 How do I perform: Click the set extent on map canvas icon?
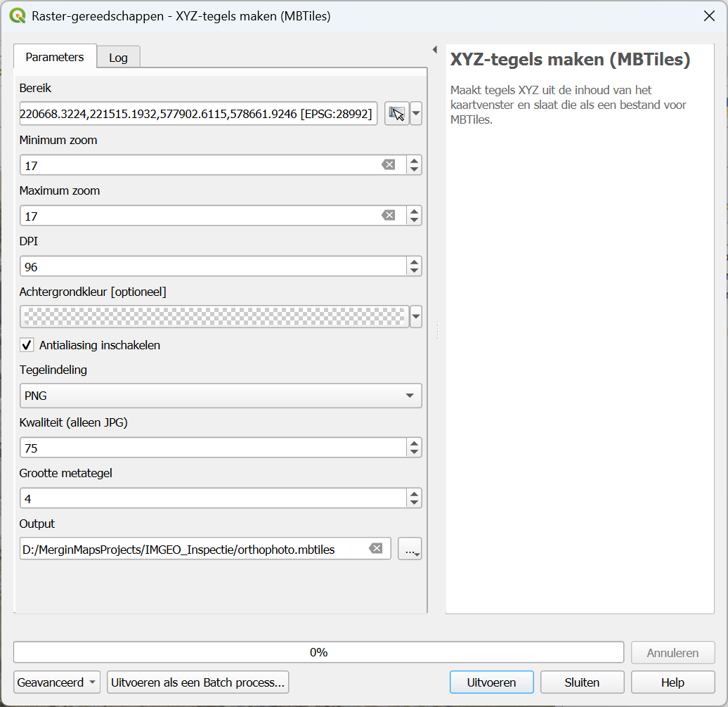pyautogui.click(x=397, y=114)
